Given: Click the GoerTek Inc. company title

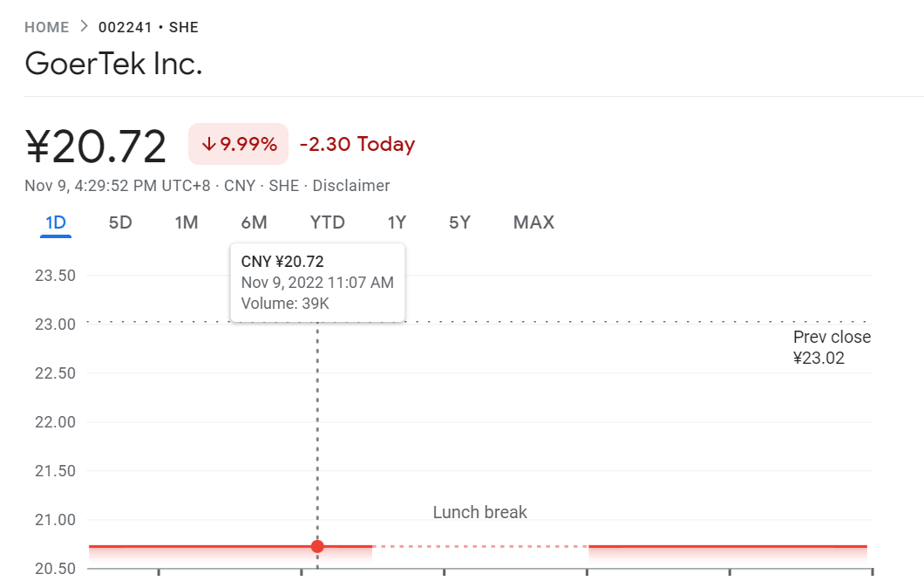Looking at the screenshot, I should (x=113, y=64).
